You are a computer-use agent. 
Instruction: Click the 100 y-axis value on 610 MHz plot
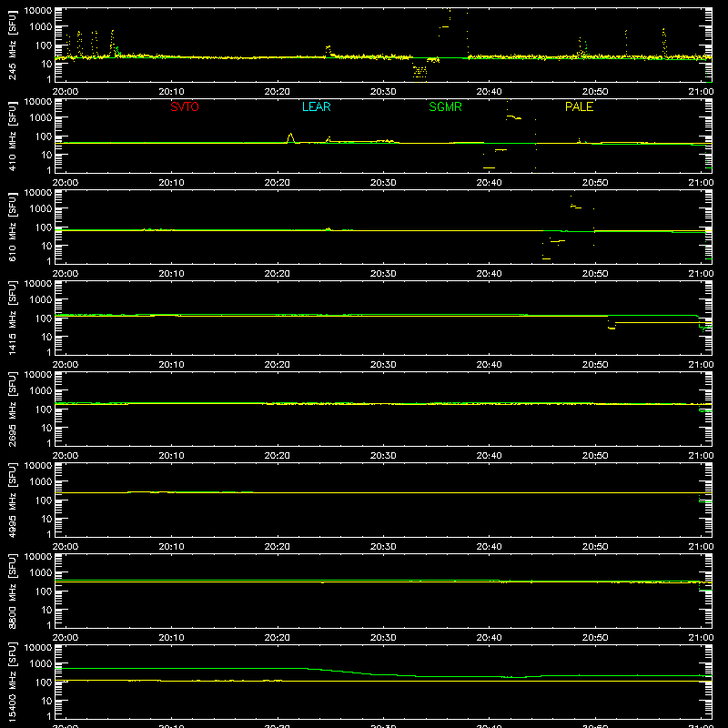coord(44,227)
